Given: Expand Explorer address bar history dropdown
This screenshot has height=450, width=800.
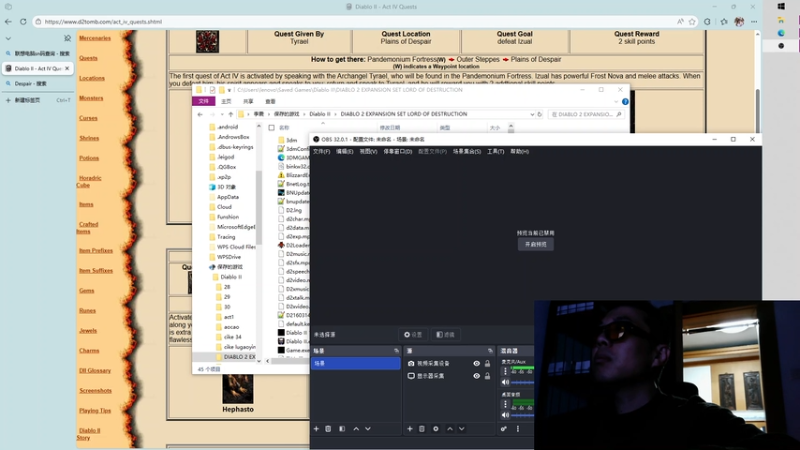Looking at the screenshot, I should [x=532, y=114].
